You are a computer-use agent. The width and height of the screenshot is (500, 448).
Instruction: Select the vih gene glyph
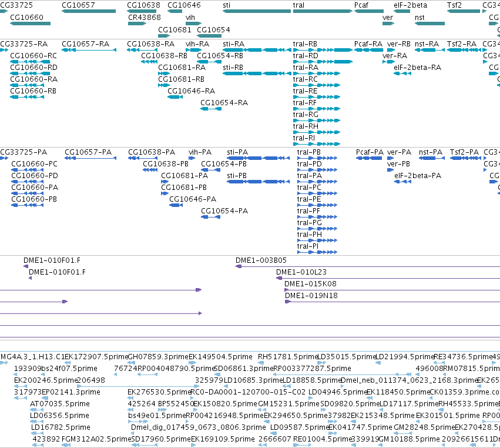pyautogui.click(x=193, y=24)
